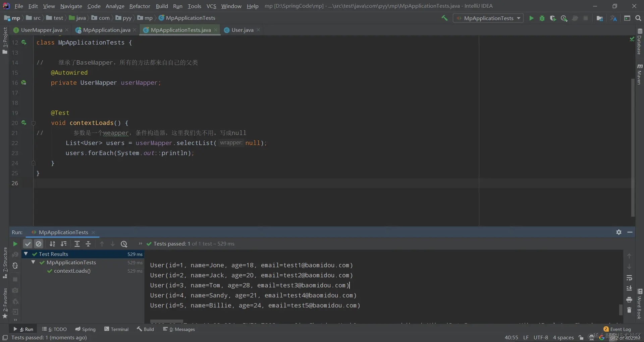644x342 pixels.
Task: Toggle tool window quick access in status bar
Action: [5, 338]
